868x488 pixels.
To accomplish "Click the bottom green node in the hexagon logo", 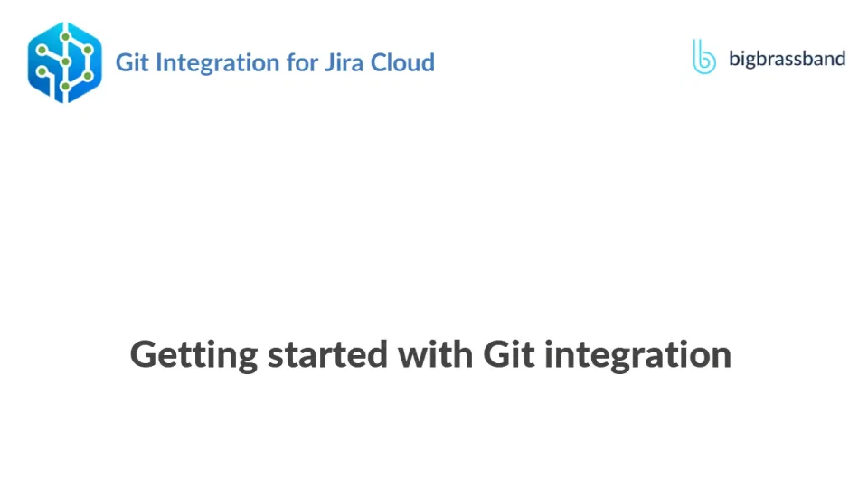I will pyautogui.click(x=65, y=87).
